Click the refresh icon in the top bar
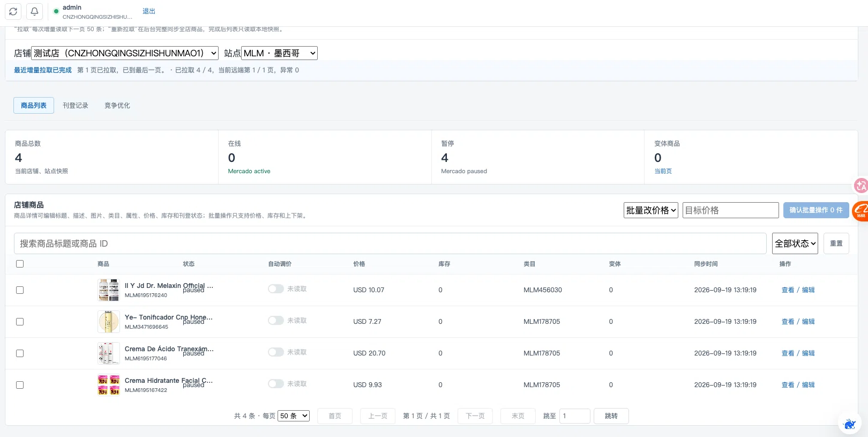 point(13,11)
